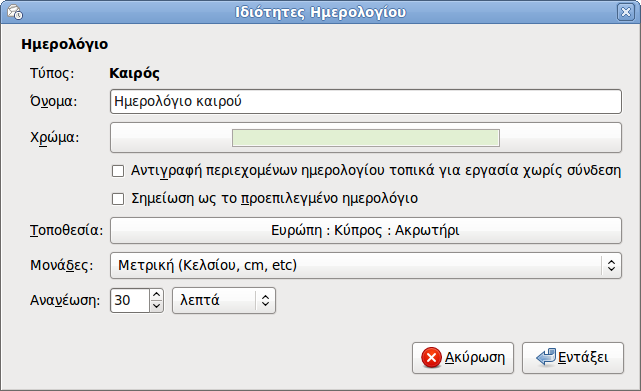The height and width of the screenshot is (391, 641).
Task: Enable Αντιγραφή περιεχομένων ημερολογίου τοπικά checkbox
Action: (x=118, y=171)
